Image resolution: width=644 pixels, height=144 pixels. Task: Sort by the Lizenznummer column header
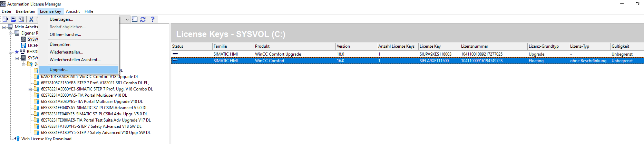475,46
